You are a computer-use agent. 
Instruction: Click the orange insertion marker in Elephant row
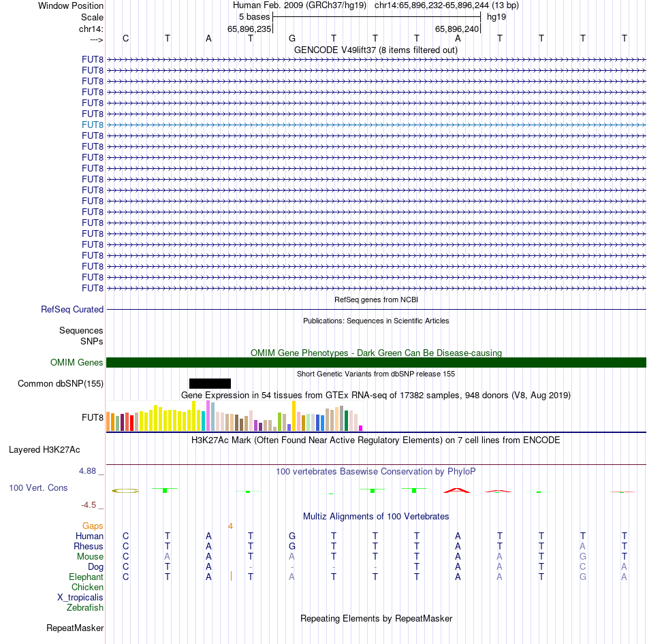click(231, 576)
